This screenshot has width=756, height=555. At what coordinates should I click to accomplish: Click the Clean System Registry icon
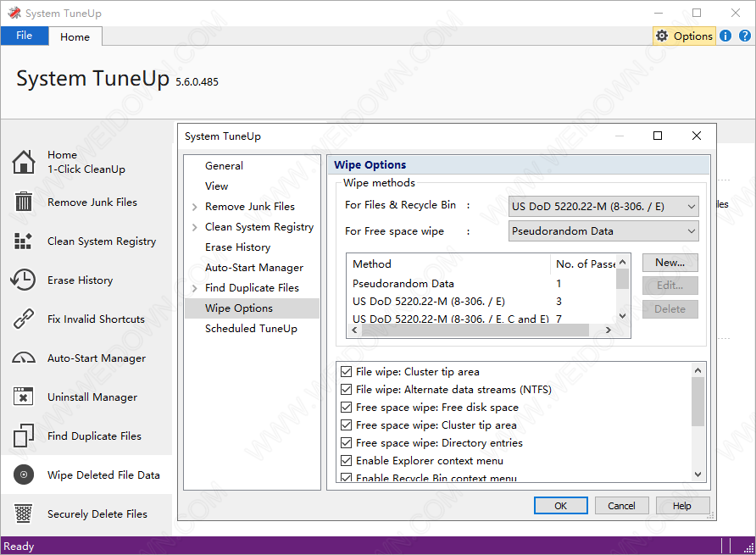[23, 241]
